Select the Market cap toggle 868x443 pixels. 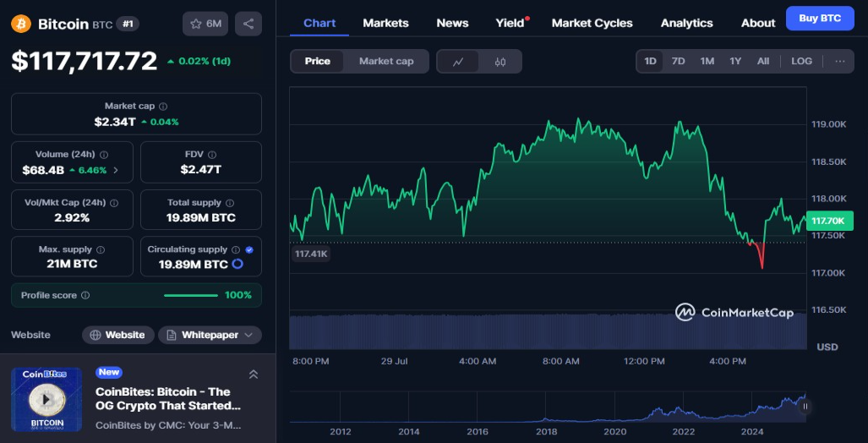tap(386, 62)
